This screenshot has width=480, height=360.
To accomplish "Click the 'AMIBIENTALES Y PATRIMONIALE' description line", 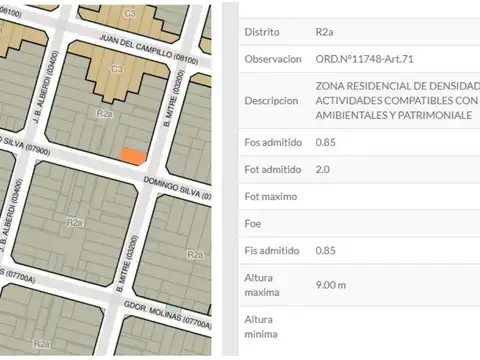I will (x=394, y=115).
